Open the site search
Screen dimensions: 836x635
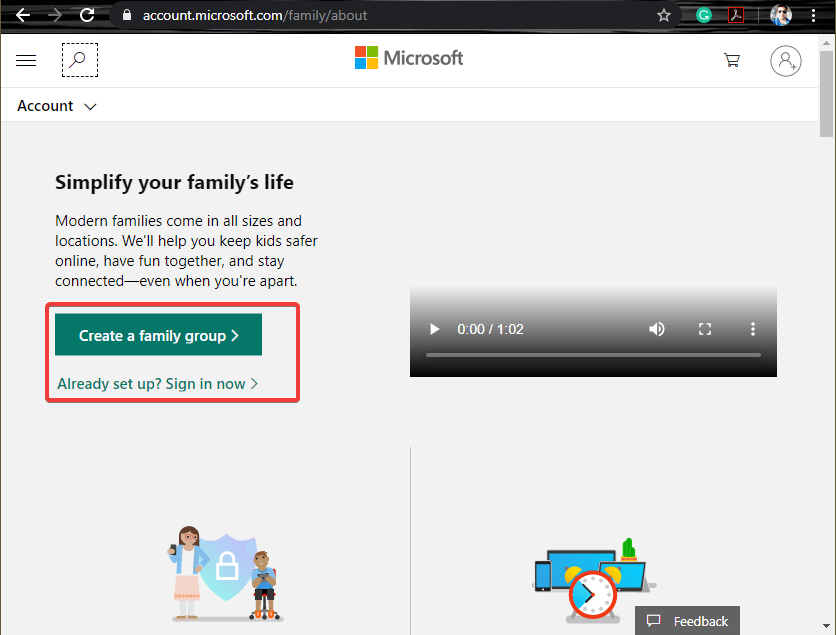click(79, 60)
